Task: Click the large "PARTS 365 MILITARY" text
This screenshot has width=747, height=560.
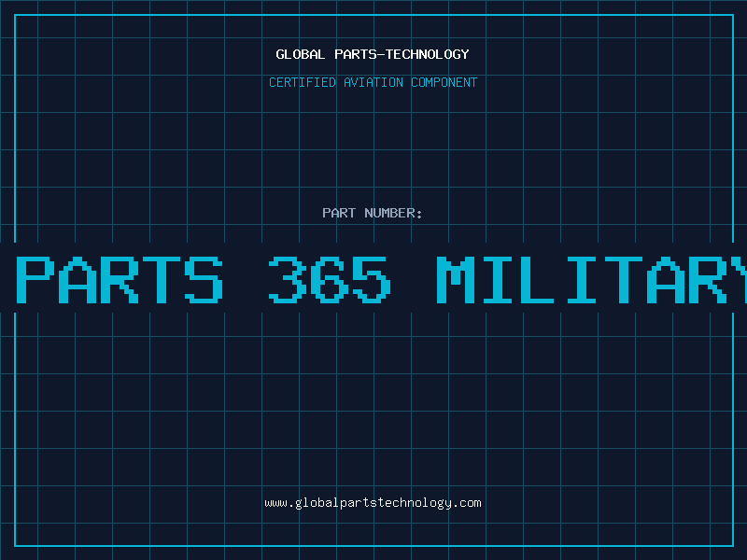Action: [x=382, y=279]
